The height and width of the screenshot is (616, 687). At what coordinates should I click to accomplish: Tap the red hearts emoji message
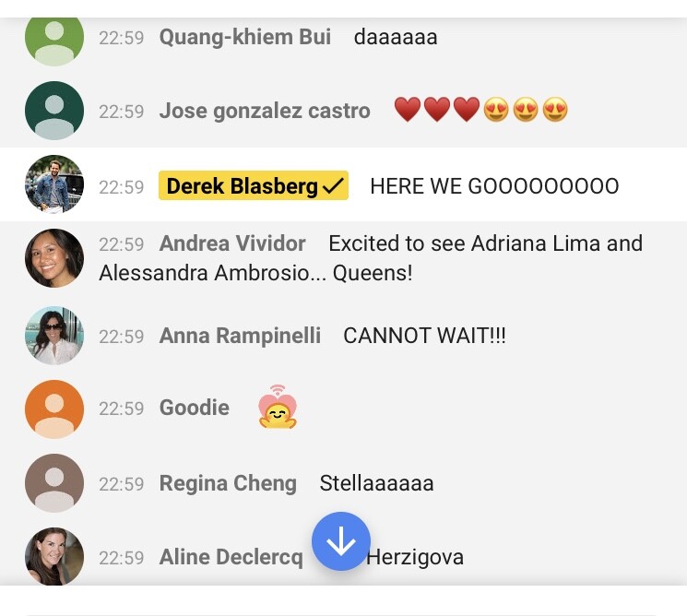click(481, 110)
